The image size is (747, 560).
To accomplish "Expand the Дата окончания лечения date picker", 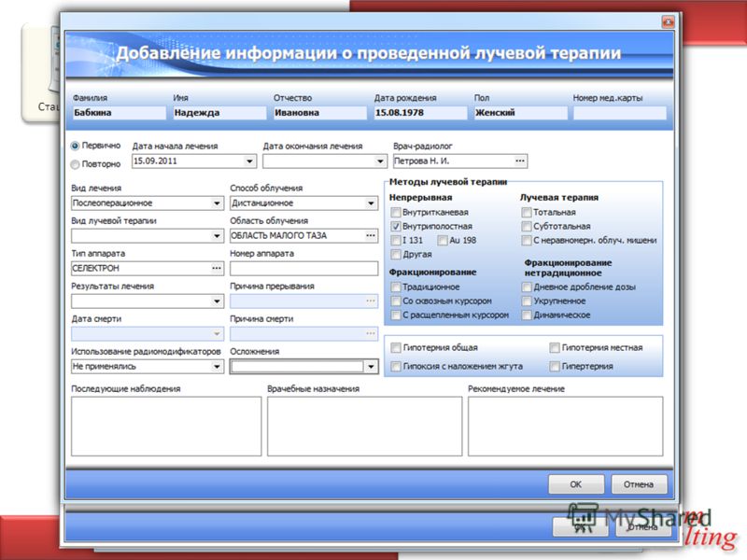I will (x=380, y=161).
